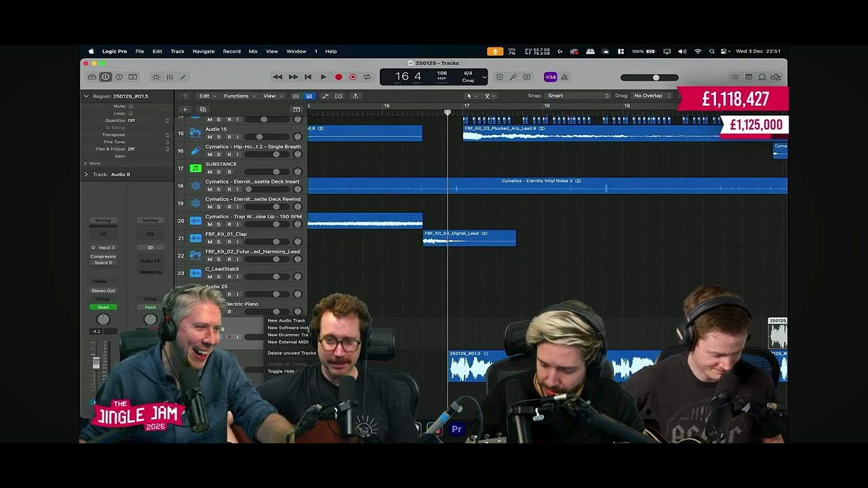Open the Track menu in menu bar
The width and height of the screenshot is (868, 488).
tap(178, 52)
